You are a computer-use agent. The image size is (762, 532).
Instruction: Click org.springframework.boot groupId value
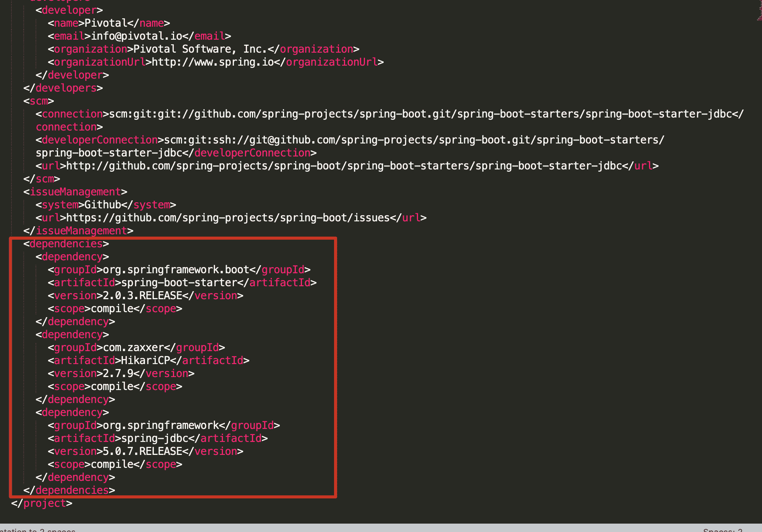click(176, 270)
